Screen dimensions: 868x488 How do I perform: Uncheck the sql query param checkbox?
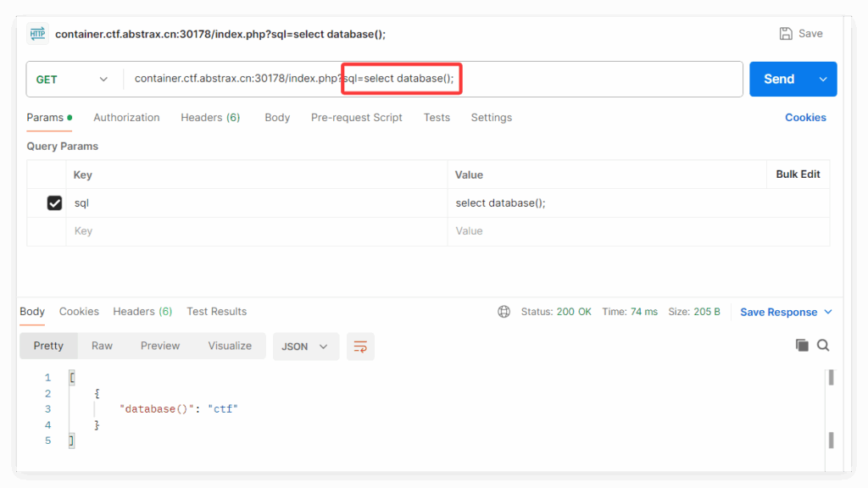click(54, 203)
